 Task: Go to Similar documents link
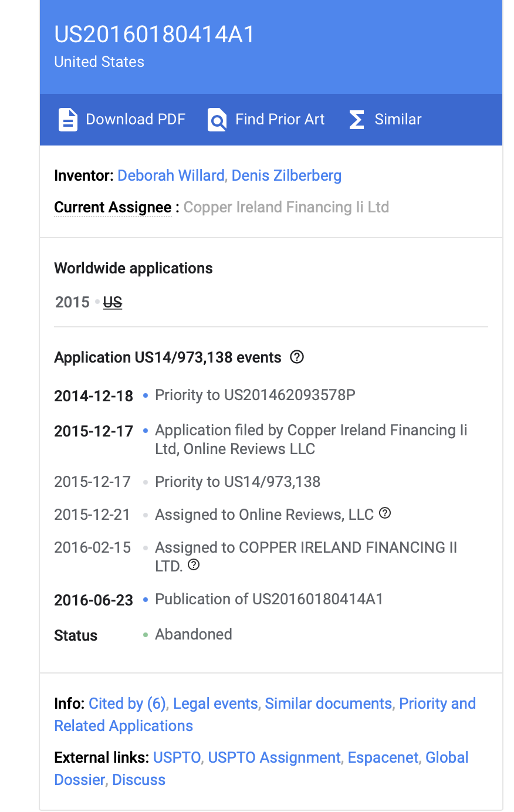point(328,703)
